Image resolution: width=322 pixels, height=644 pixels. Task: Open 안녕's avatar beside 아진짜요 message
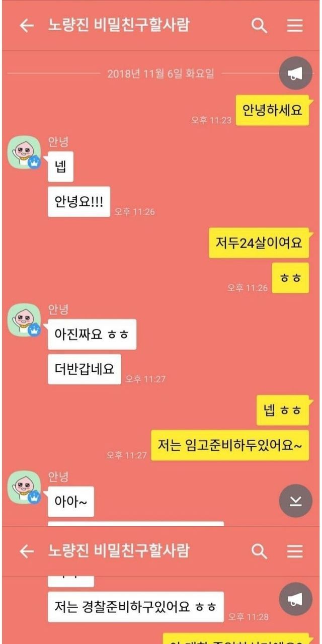click(24, 320)
